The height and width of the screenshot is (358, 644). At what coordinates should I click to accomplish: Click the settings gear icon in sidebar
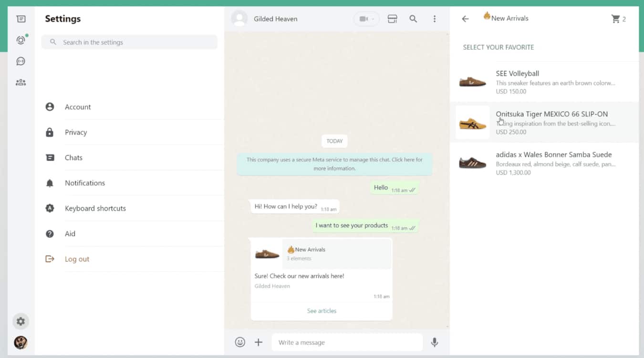click(21, 321)
